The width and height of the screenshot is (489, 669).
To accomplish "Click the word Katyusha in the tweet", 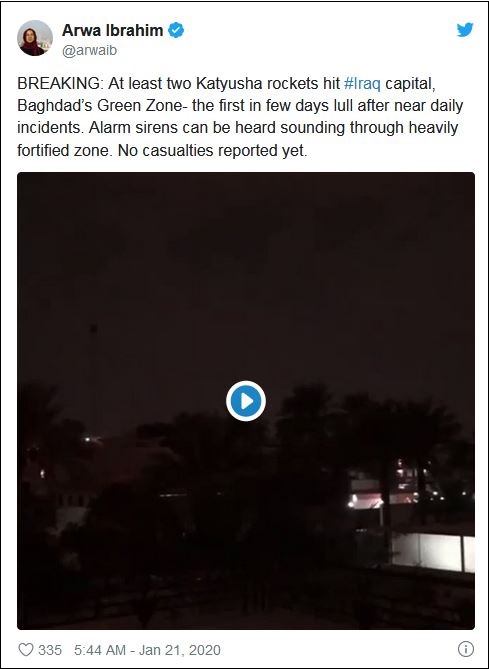I will 229,84.
